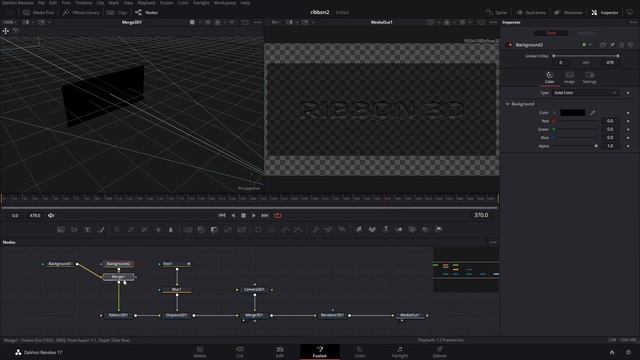Open Inspector panel options menu
The image size is (640, 360).
click(x=633, y=22)
